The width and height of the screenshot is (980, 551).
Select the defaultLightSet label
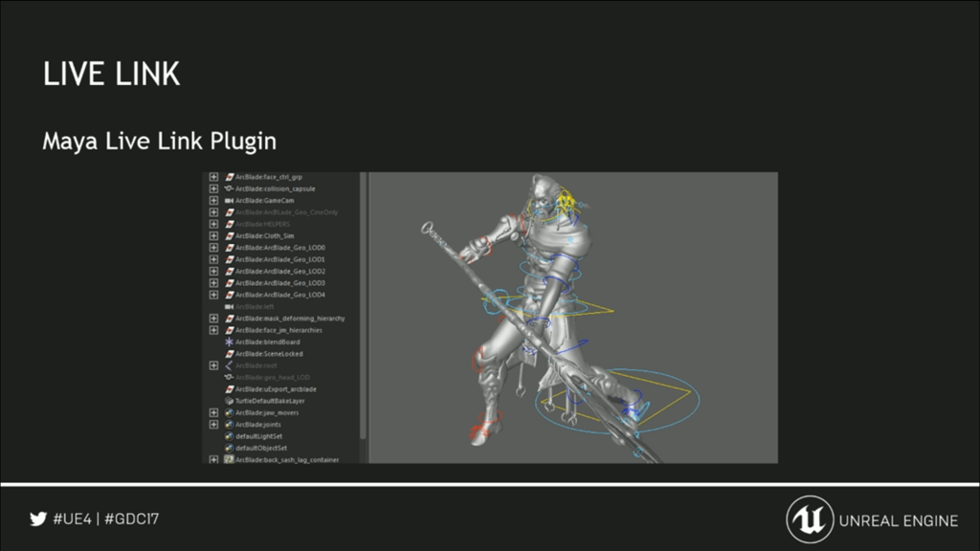tap(258, 436)
